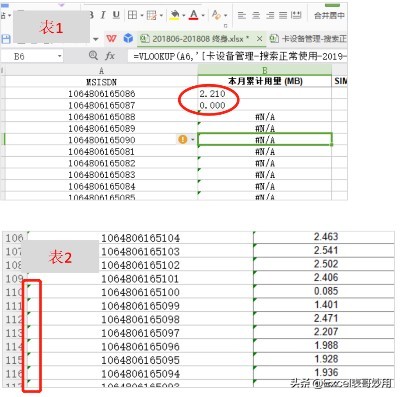Select row header 111
Image resolution: width=400 pixels, height=397 pixels.
(x=14, y=306)
